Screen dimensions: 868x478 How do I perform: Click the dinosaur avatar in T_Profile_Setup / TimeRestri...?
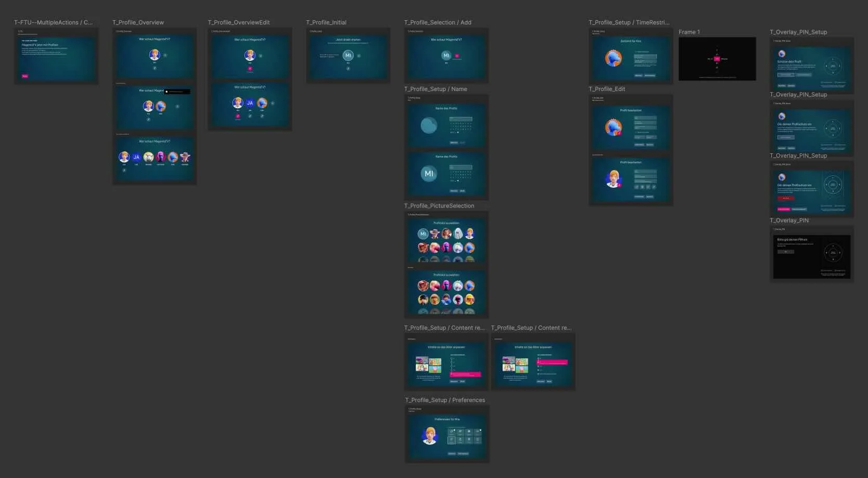click(x=614, y=58)
